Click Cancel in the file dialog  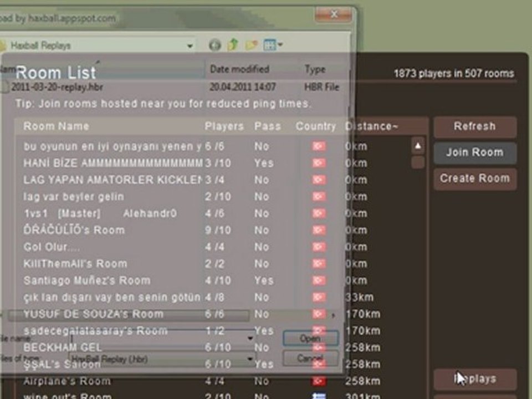click(x=310, y=359)
